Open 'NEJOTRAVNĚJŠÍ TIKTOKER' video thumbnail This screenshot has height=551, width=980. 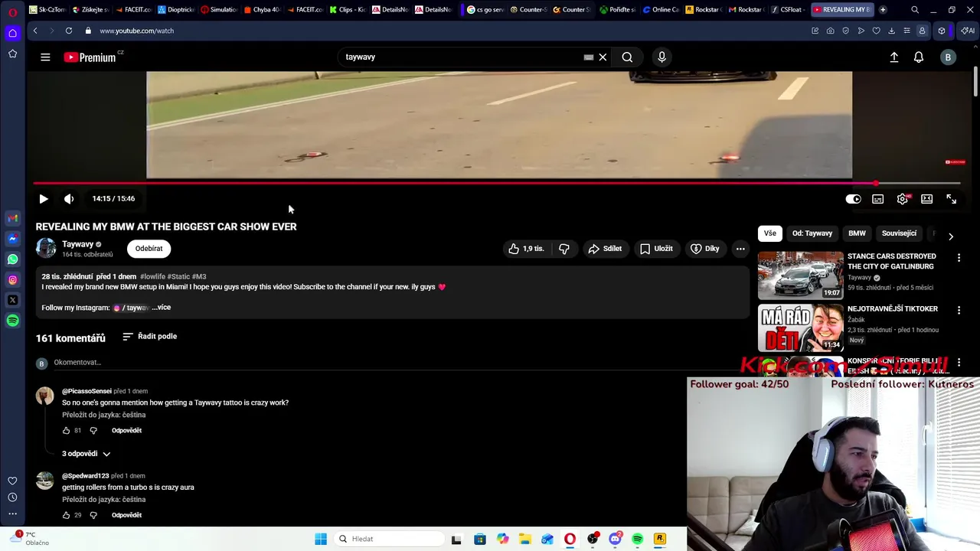(x=800, y=328)
